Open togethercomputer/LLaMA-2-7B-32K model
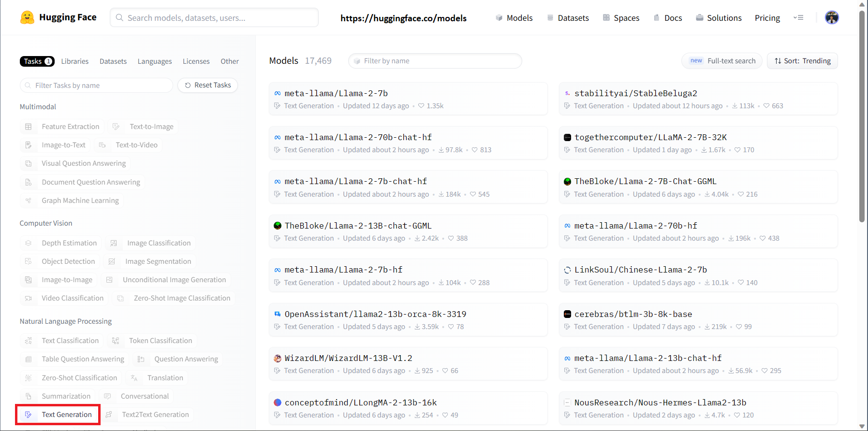Viewport: 868px width, 431px height. [x=698, y=143]
